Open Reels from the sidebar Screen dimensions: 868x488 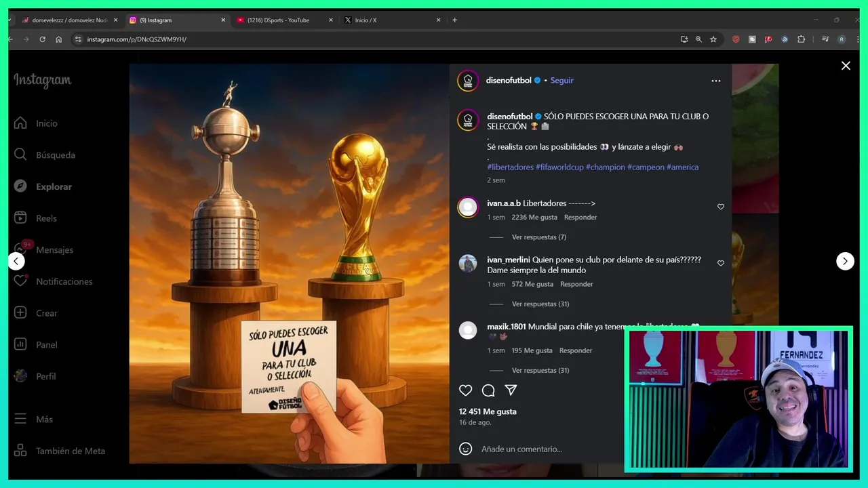(37, 218)
